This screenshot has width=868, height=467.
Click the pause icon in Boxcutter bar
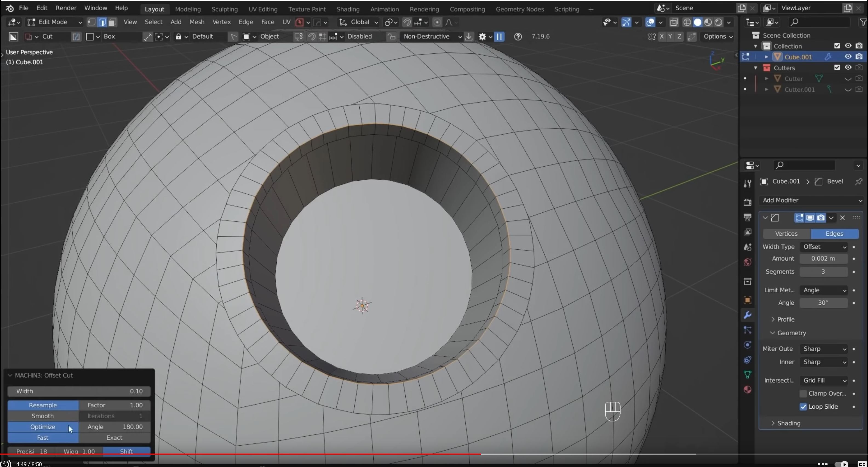(499, 36)
